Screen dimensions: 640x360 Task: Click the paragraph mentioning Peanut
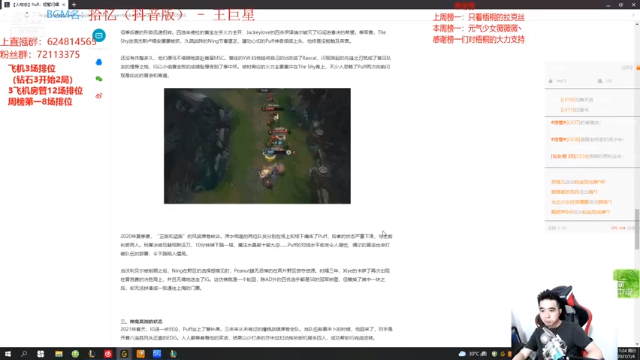[255, 280]
